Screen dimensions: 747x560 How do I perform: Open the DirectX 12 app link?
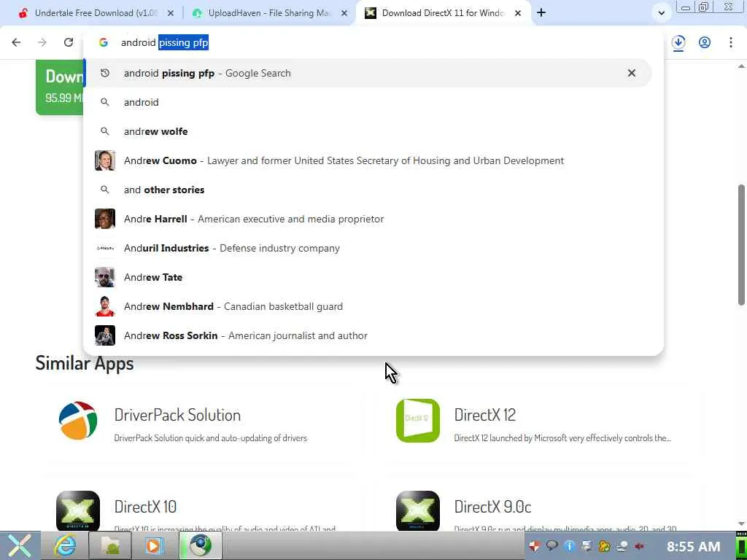[x=484, y=415]
